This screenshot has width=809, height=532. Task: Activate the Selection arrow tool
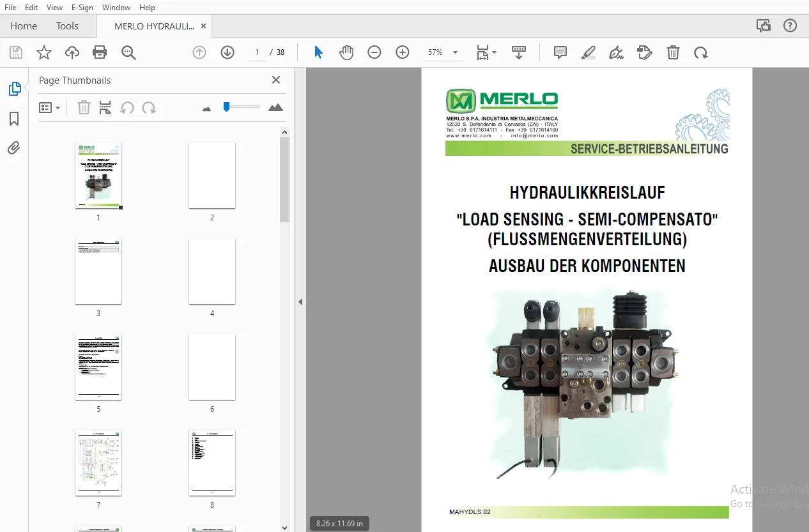[318, 52]
